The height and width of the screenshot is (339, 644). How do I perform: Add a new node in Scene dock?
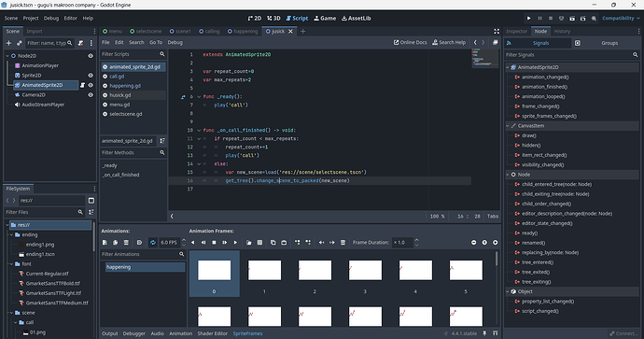pyautogui.click(x=8, y=43)
